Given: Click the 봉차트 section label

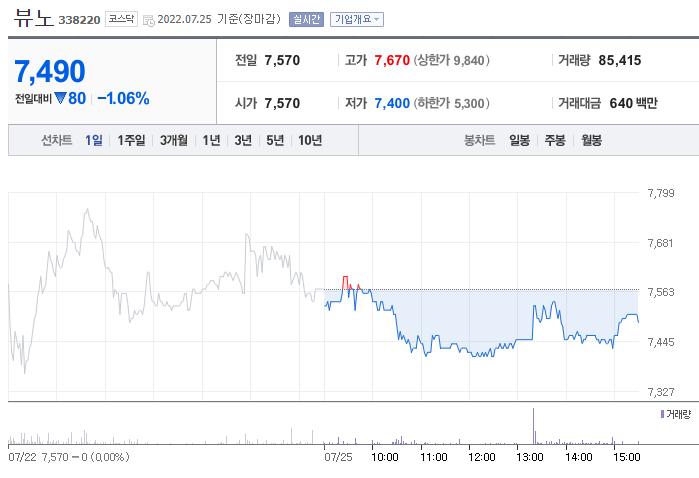Looking at the screenshot, I should point(479,140).
